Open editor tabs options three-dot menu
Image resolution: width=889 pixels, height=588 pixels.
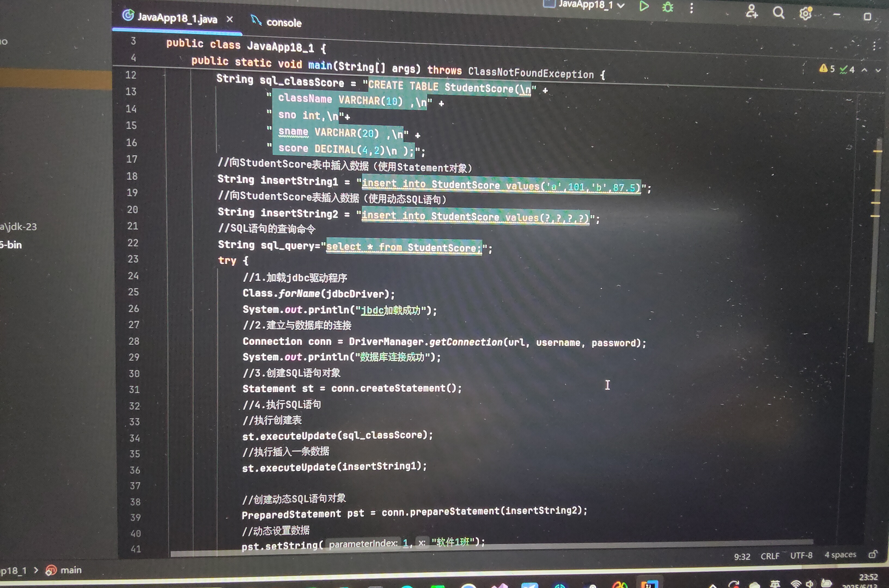tap(874, 46)
